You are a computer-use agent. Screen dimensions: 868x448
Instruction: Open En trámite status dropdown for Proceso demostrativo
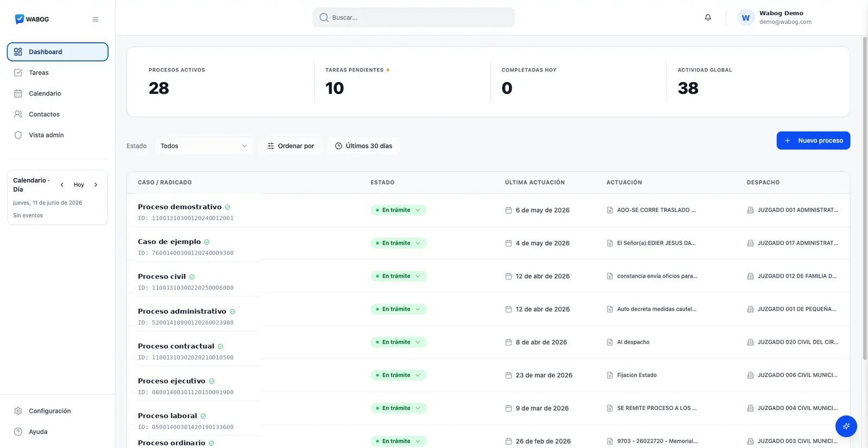coord(399,210)
